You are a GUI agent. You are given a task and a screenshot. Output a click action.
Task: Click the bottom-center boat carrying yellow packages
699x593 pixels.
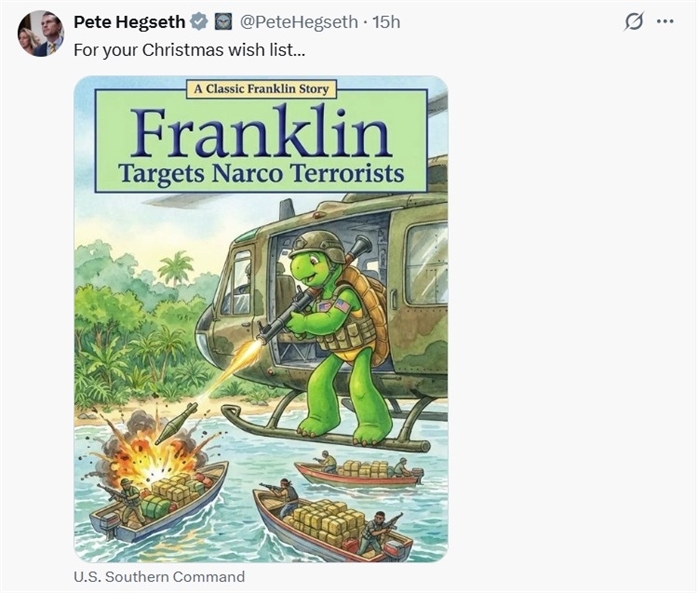point(330,522)
